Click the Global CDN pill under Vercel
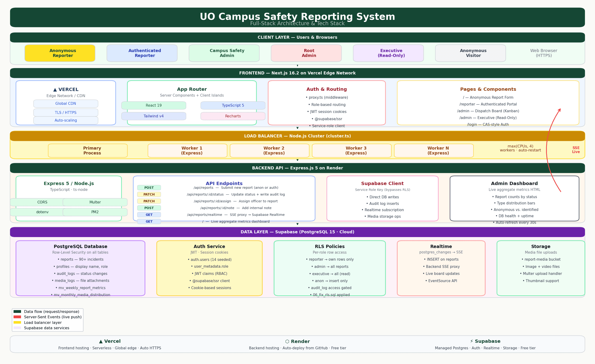The height and width of the screenshot is (364, 595). tap(66, 103)
